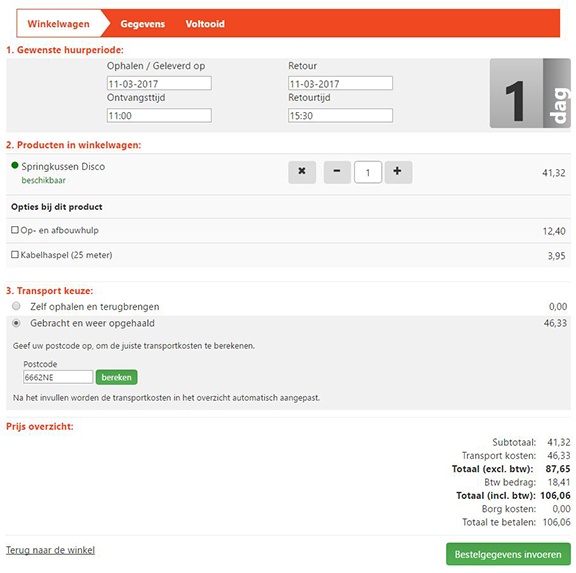Increase quantity with the plus icon
Viewport: 576px width, 573px height.
coord(398,172)
